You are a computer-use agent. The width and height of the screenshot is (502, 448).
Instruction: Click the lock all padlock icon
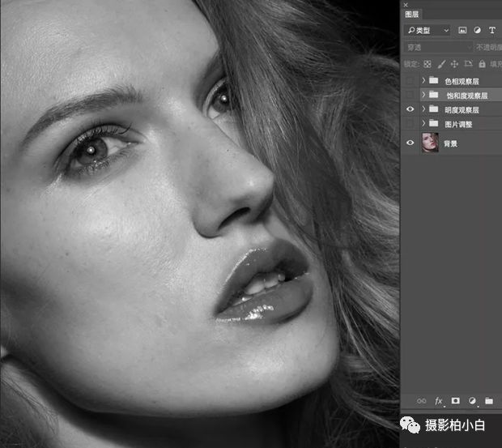coord(482,63)
